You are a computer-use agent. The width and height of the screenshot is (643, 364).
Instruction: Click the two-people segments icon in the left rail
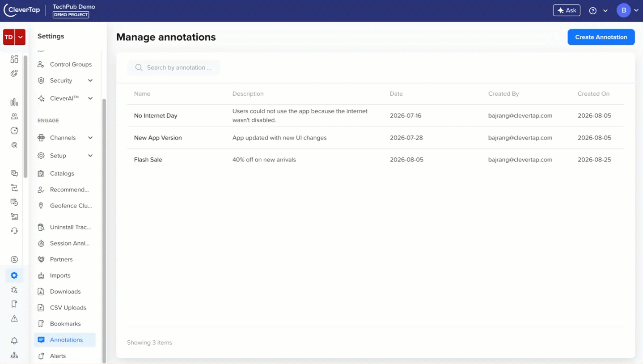coord(14,116)
